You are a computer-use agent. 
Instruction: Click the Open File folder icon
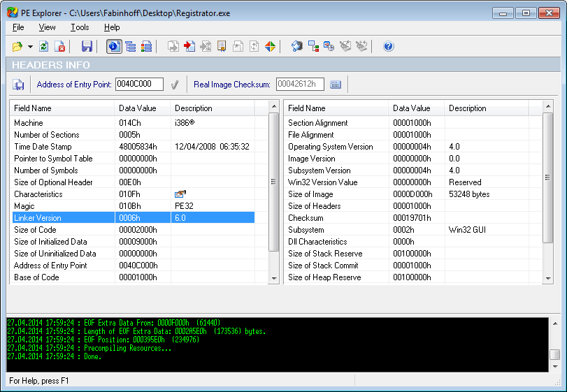pos(17,46)
